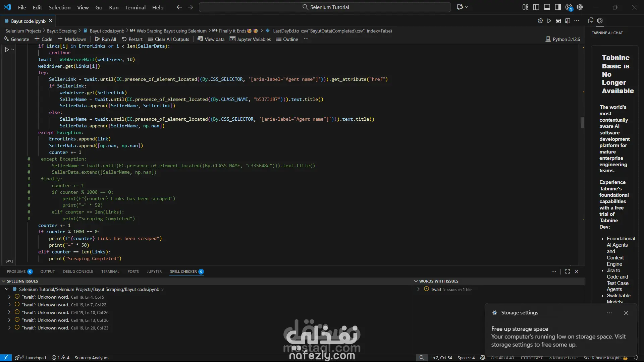Click the run cell play icon
This screenshot has width=644, height=362.
click(x=7, y=50)
